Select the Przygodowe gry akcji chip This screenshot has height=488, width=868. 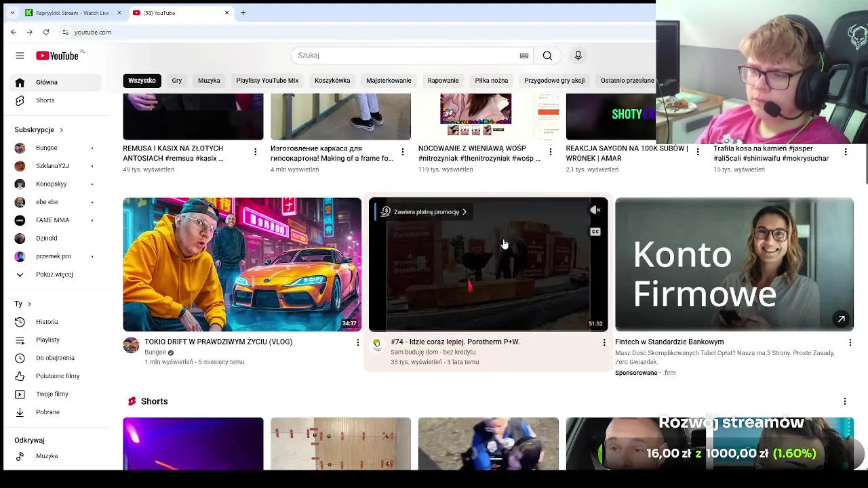554,81
